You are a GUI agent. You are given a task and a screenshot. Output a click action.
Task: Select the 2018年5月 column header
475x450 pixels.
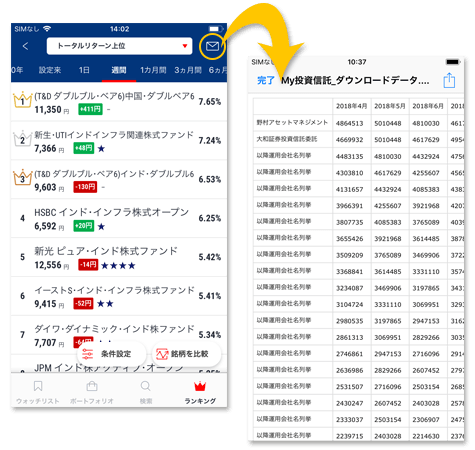[x=390, y=106]
